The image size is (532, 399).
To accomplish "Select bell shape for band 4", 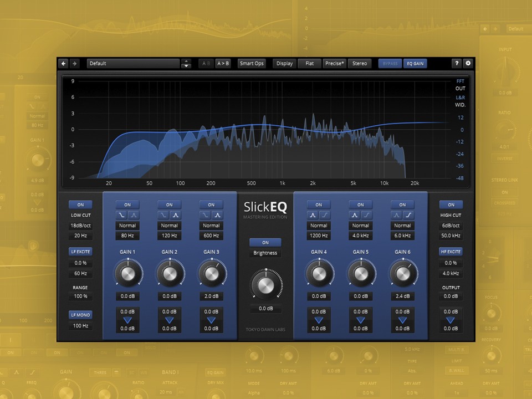I will click(313, 215).
